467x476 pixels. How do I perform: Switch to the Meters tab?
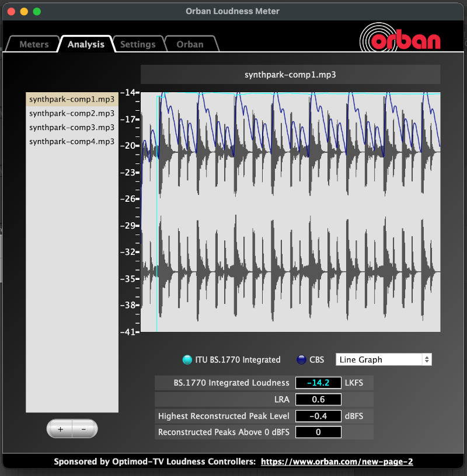point(33,44)
